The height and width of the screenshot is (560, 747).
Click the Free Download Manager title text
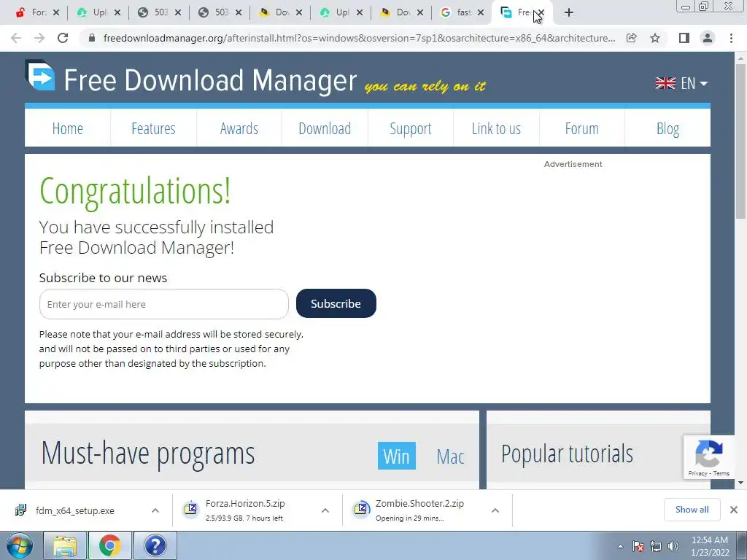click(x=210, y=80)
